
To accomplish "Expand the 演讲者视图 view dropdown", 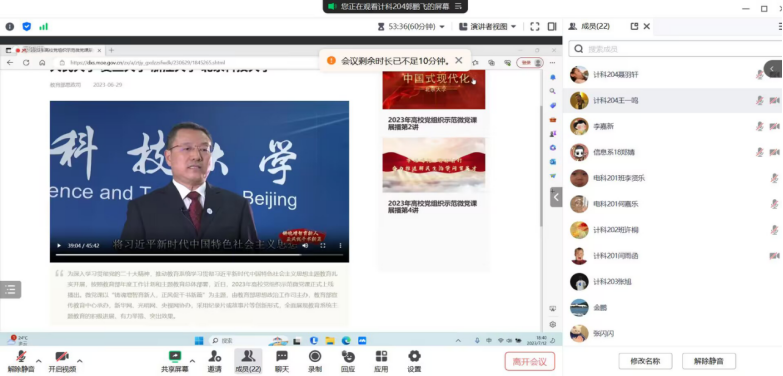I will pos(487,26).
